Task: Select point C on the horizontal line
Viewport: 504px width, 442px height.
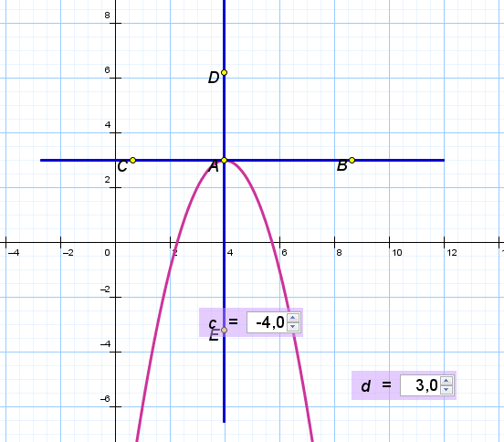Action: (132, 160)
